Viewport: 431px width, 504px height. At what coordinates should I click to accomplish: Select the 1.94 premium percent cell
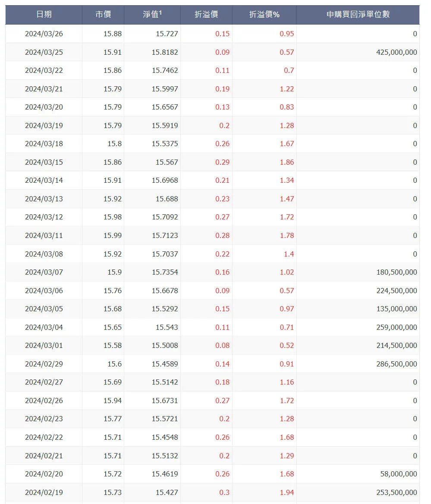[x=287, y=492]
